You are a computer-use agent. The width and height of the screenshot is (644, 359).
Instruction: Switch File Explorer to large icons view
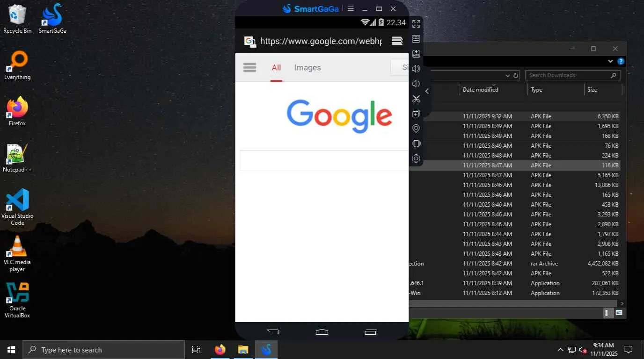pos(619,313)
